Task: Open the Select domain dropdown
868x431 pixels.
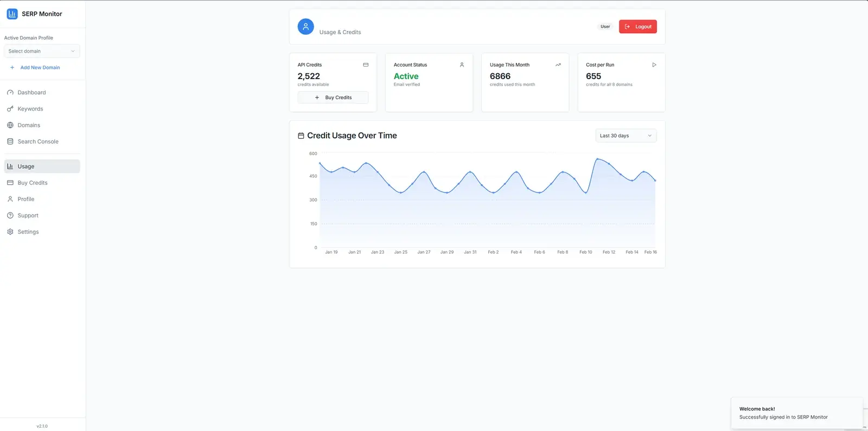Action: [42, 51]
